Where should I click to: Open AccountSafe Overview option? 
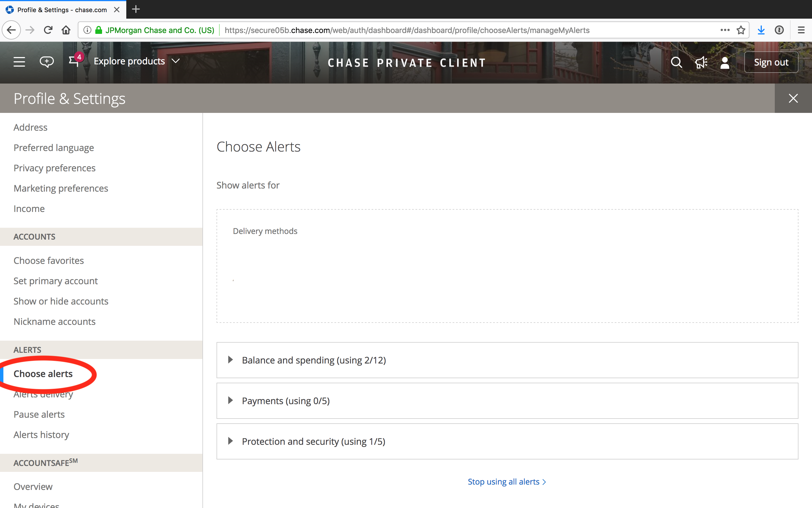33,487
